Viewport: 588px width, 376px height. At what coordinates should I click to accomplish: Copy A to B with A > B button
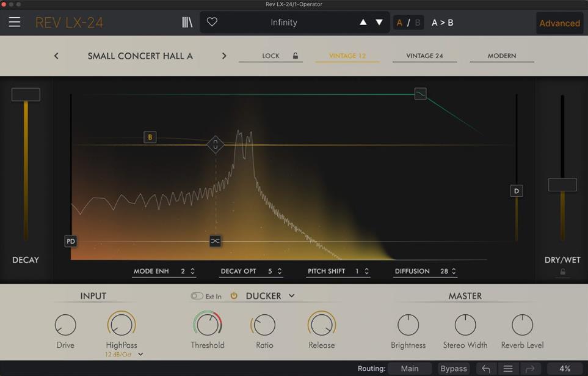(443, 23)
